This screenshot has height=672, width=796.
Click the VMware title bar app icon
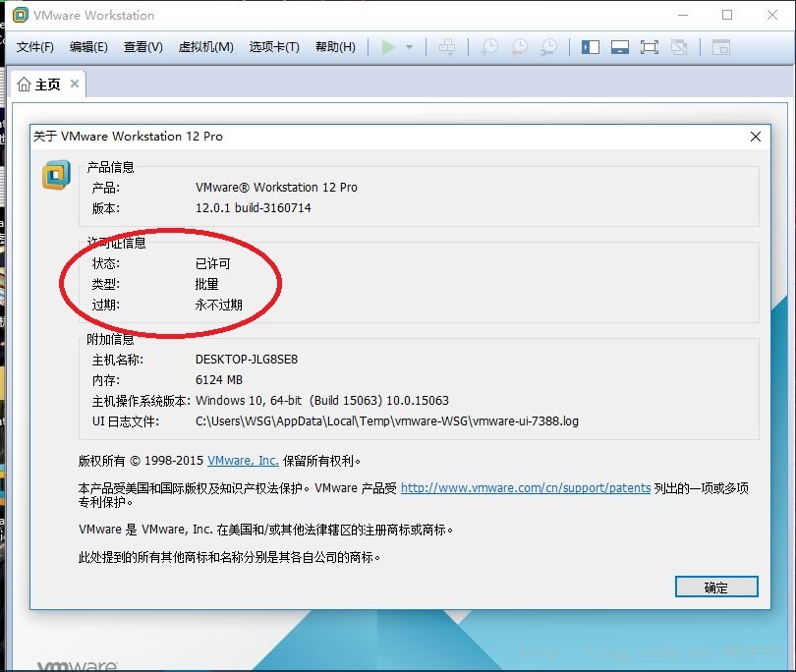click(21, 15)
